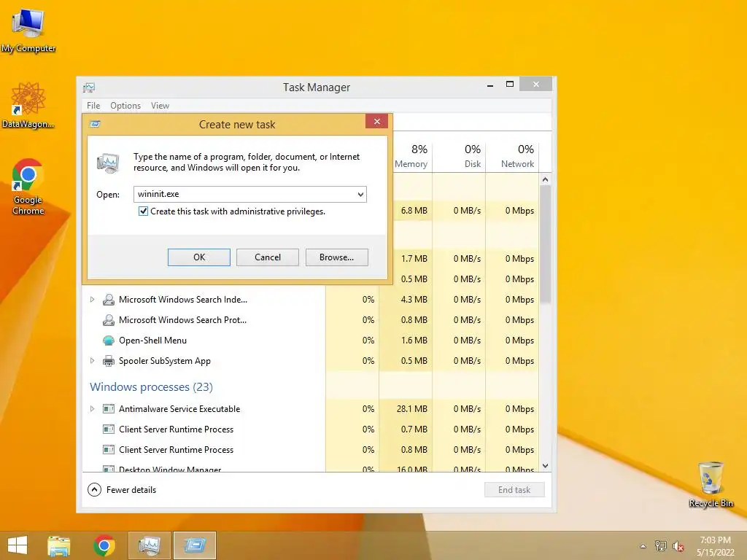Click the Microsoft Windows Search Indexer icon
Image resolution: width=747 pixels, height=560 pixels.
pos(109,300)
